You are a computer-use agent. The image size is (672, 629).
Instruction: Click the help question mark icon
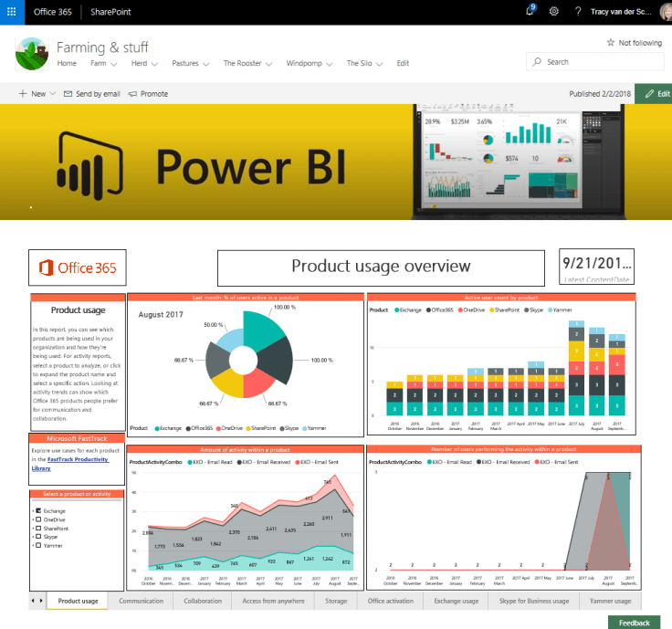point(578,11)
